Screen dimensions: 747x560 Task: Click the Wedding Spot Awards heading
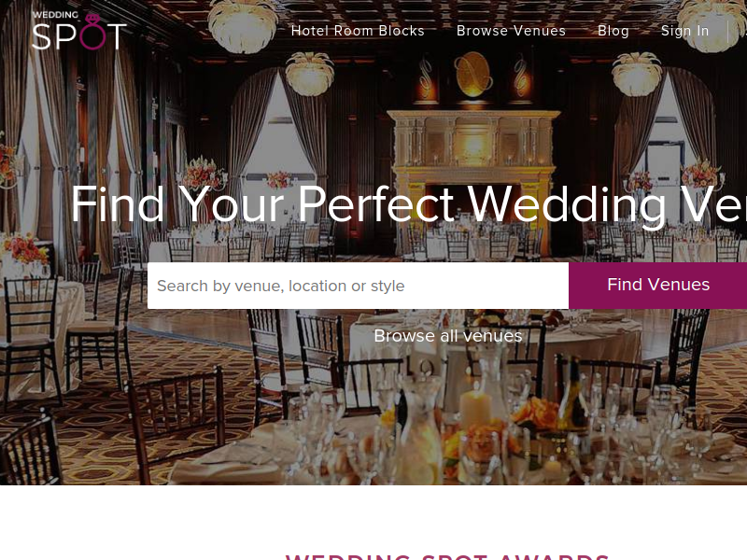[x=447, y=556]
